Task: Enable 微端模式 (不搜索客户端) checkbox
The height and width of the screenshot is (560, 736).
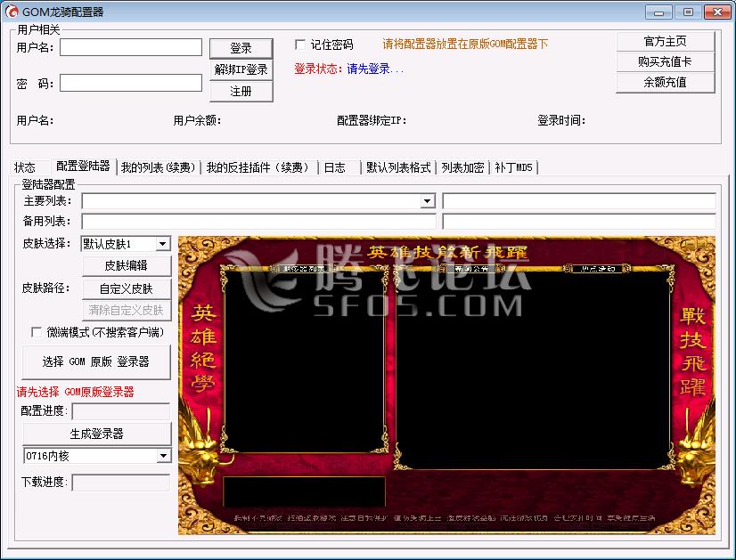Action: click(37, 333)
